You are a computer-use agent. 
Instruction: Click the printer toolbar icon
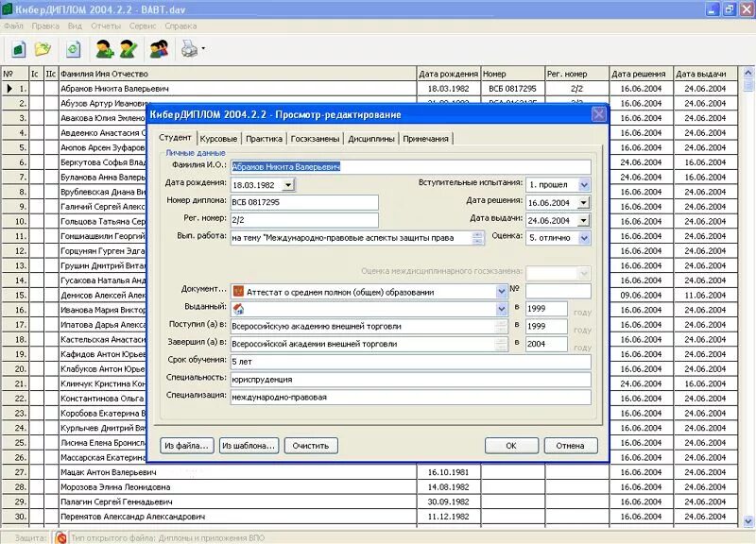pyautogui.click(x=189, y=49)
